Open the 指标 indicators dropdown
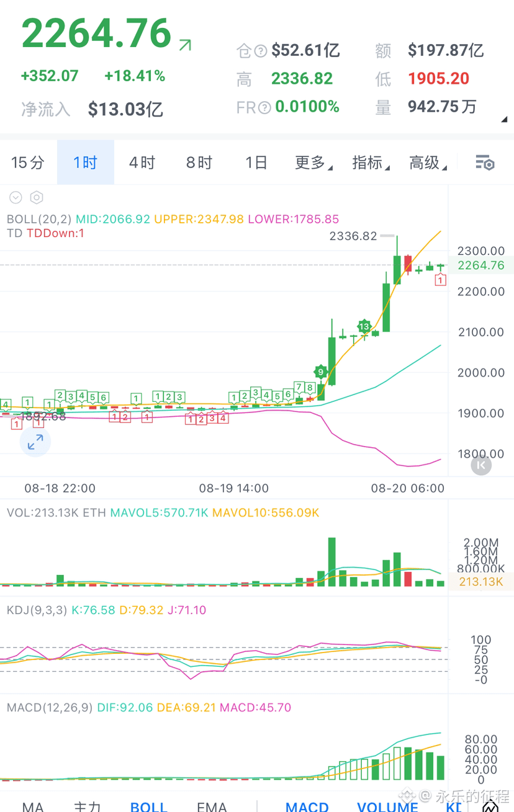Image resolution: width=514 pixels, height=812 pixels. click(x=371, y=163)
